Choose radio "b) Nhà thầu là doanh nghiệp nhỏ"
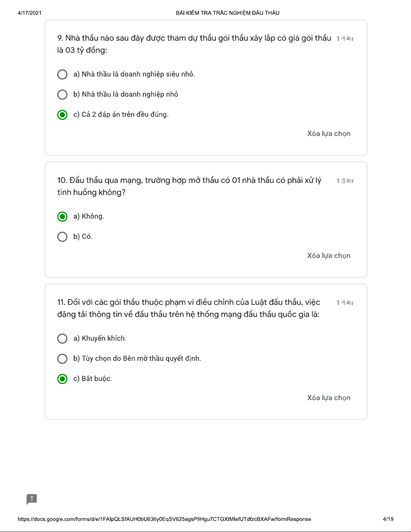 click(62, 94)
